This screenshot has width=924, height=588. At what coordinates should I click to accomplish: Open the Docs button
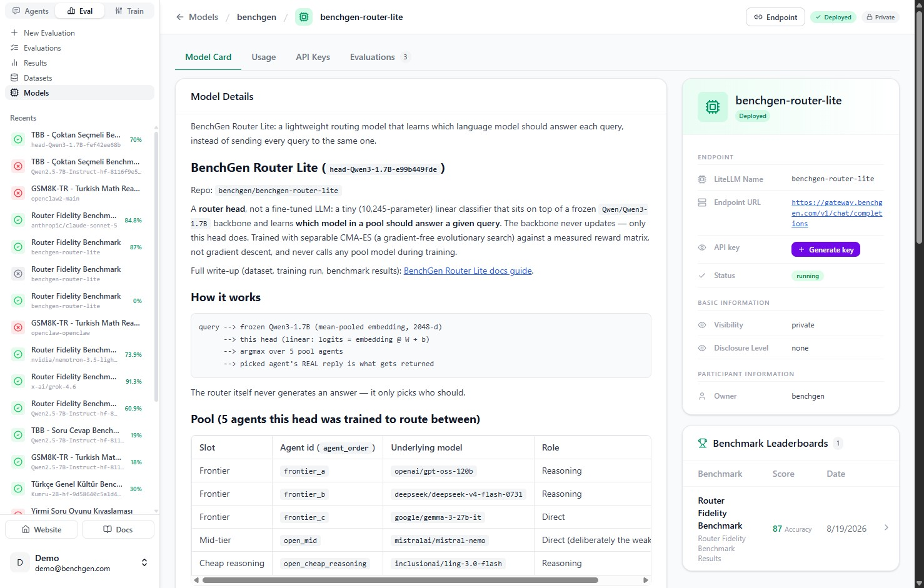pos(118,529)
